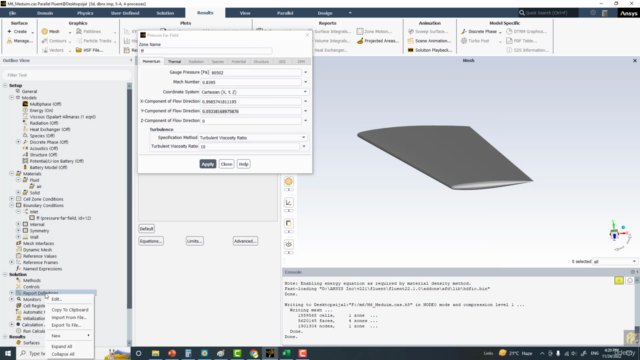Open the Domain ribbon tab
This screenshot has height=360, width=640.
45,13
